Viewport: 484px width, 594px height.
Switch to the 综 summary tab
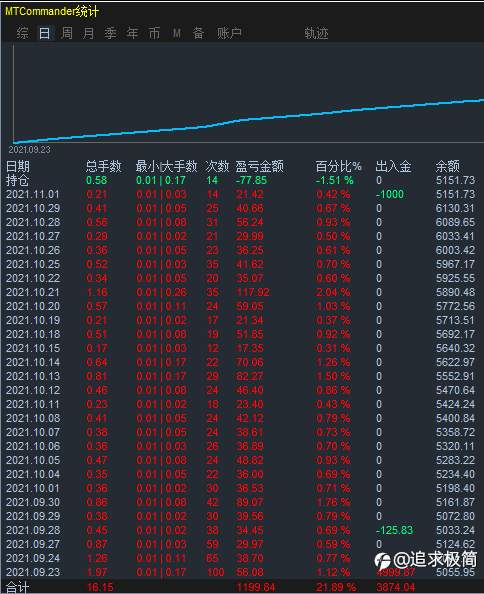(22, 33)
